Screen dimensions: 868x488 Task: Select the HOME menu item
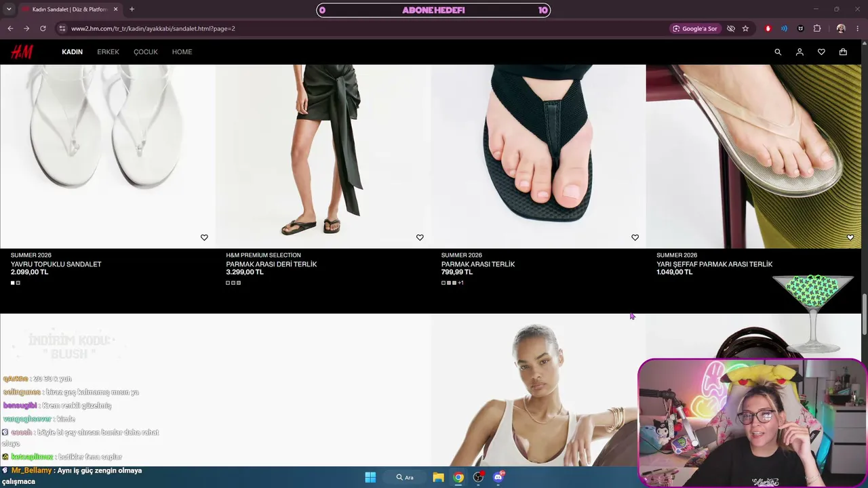pos(182,52)
